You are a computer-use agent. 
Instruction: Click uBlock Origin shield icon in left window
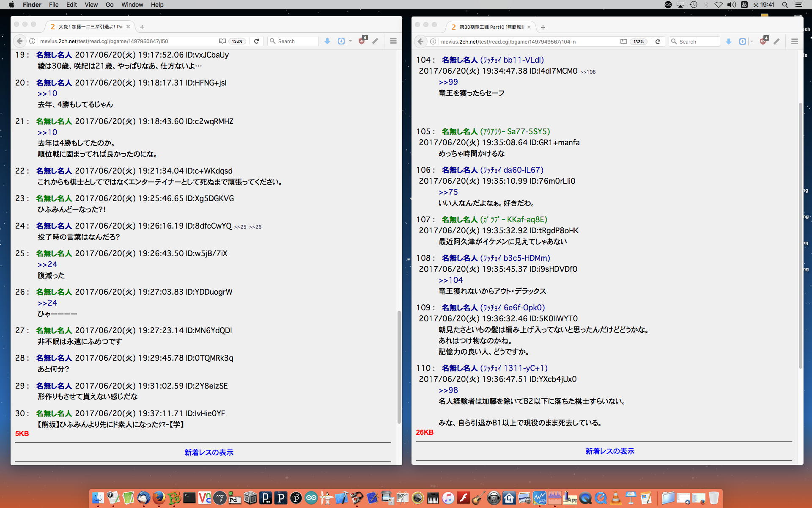pos(362,41)
